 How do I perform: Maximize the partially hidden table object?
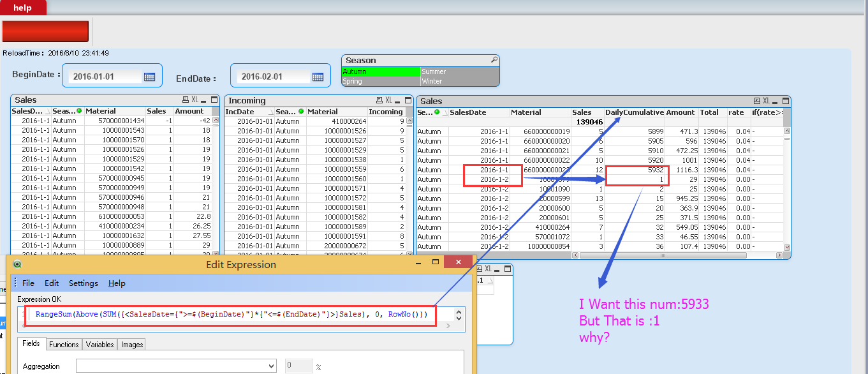pos(506,269)
